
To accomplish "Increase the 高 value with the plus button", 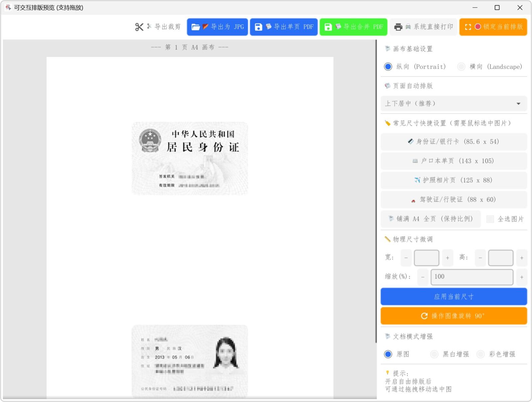I will pyautogui.click(x=522, y=258).
